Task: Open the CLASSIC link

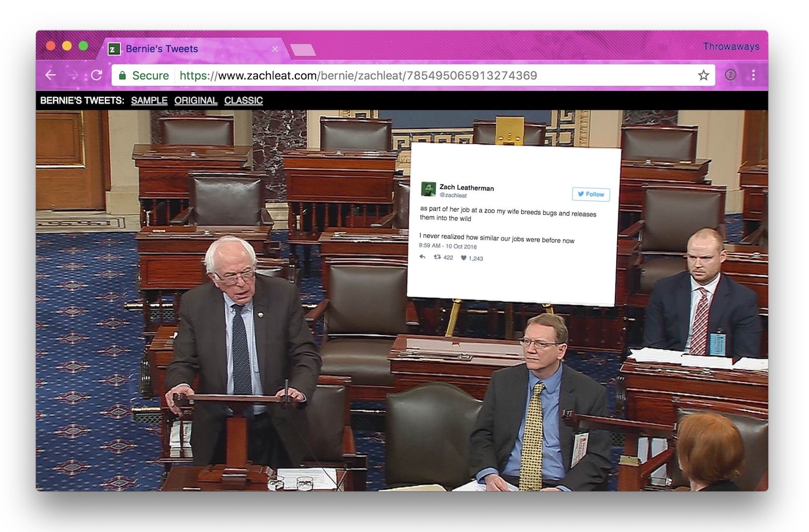Action: click(x=243, y=101)
